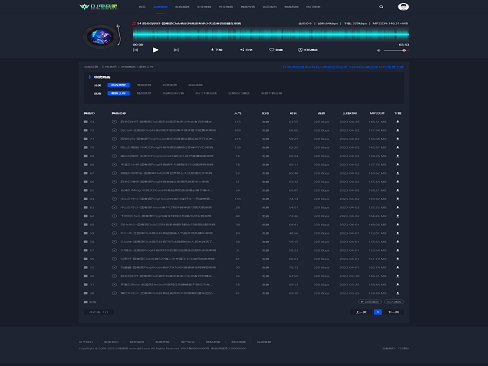
Task: Click the heart favorite icon in the player
Action: tap(271, 50)
